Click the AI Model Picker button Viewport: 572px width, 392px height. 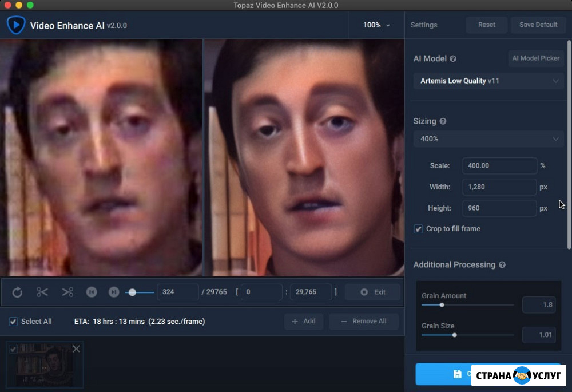(x=536, y=58)
